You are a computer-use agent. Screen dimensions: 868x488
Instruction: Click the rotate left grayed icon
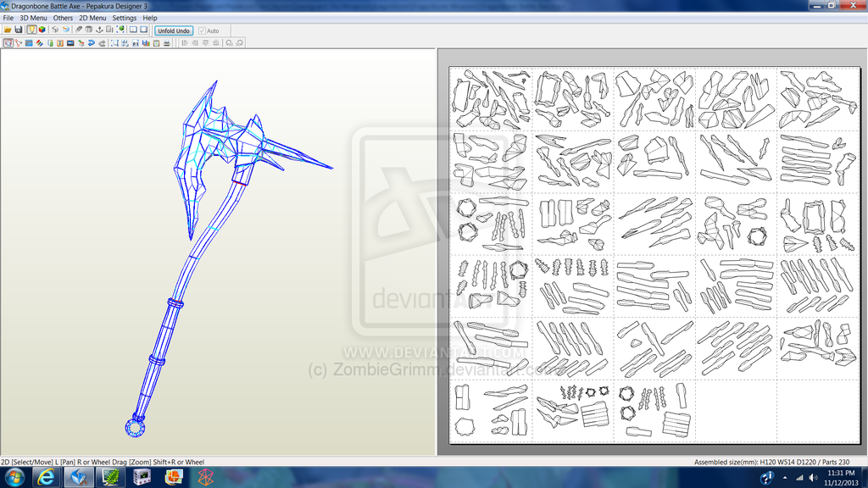(x=229, y=42)
